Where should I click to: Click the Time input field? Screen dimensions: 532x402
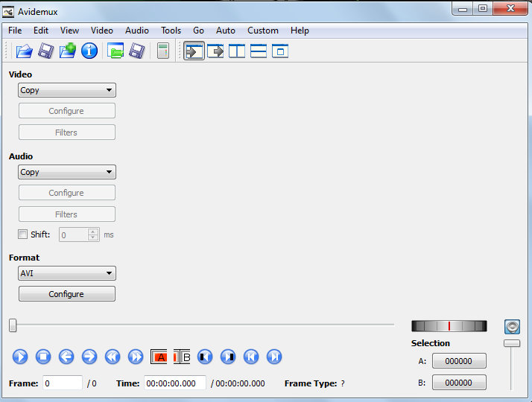[175, 383]
